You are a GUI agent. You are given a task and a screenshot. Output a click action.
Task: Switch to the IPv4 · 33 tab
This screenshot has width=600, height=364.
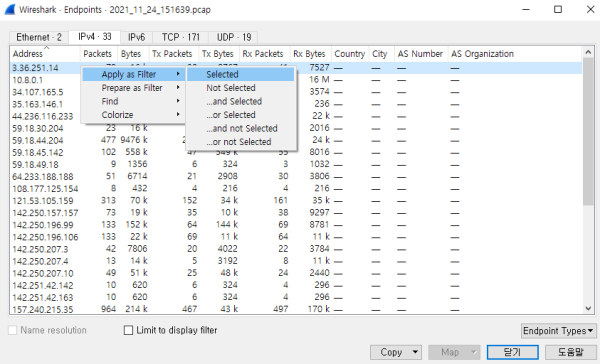[95, 36]
